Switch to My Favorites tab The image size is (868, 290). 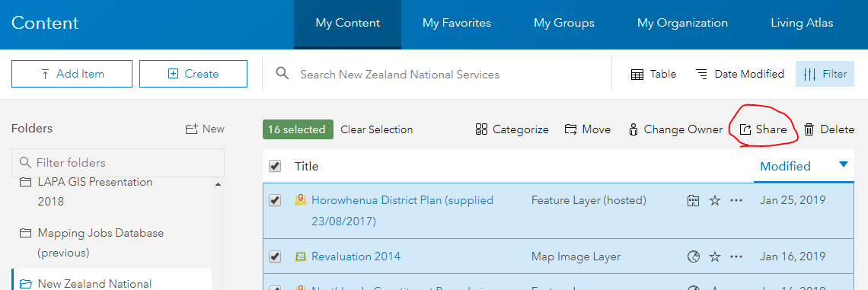tap(457, 24)
